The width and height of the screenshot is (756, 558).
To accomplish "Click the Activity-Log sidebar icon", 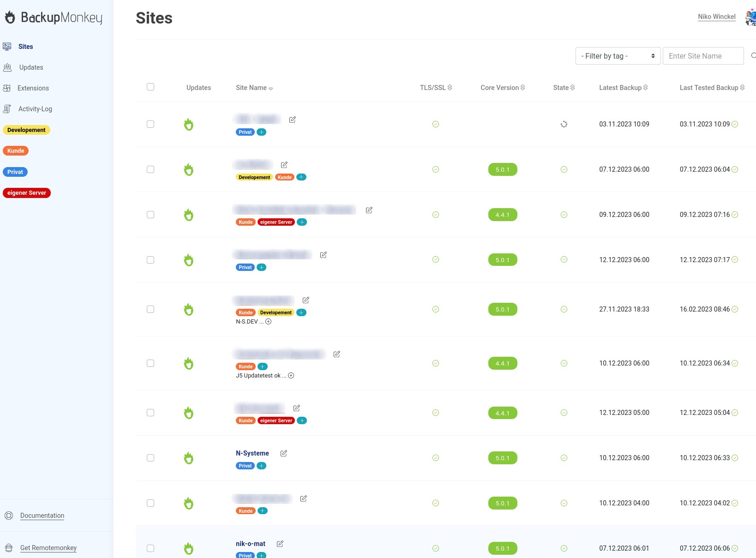I will tap(7, 109).
